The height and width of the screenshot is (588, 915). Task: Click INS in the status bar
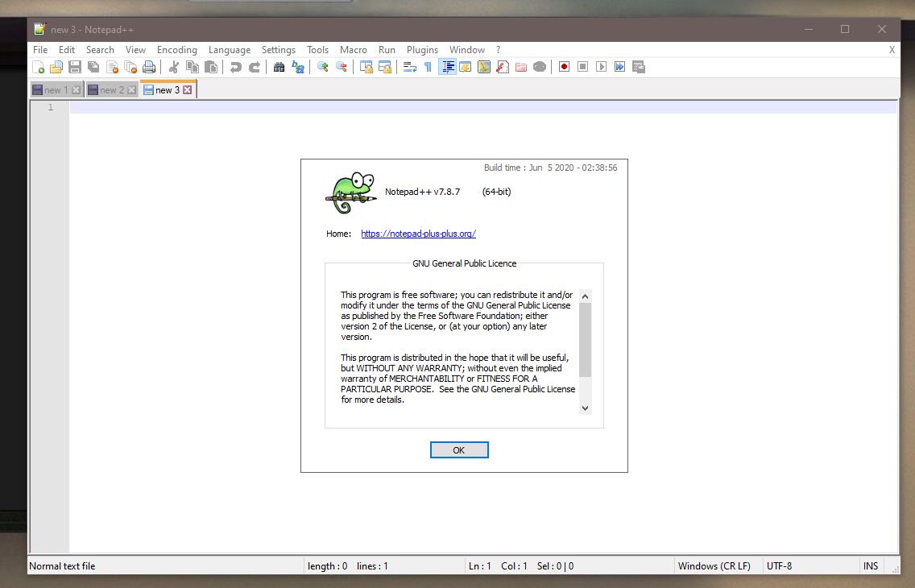point(871,565)
